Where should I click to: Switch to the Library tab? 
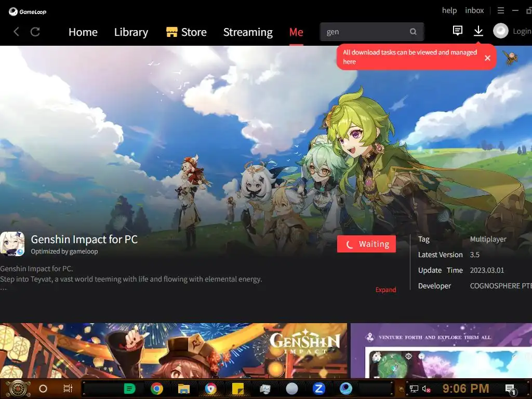click(131, 32)
